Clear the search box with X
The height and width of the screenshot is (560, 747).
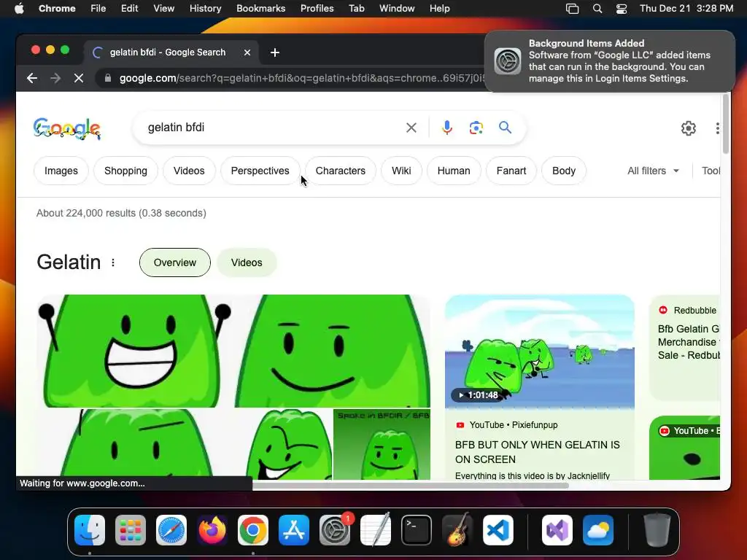(x=411, y=128)
